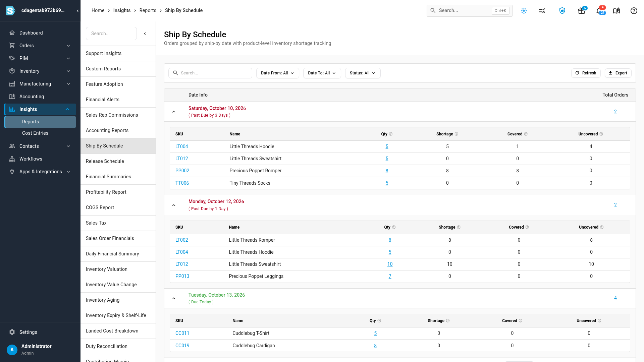Open the shield security icon
The height and width of the screenshot is (362, 644).
562,11
